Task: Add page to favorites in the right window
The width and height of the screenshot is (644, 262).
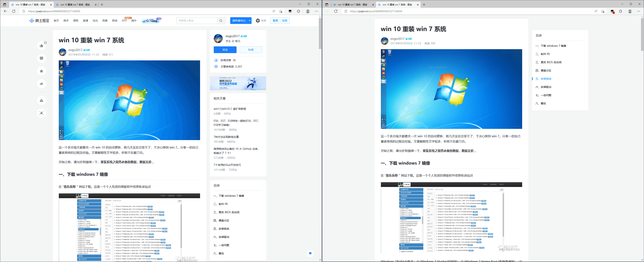Action: click(603, 11)
